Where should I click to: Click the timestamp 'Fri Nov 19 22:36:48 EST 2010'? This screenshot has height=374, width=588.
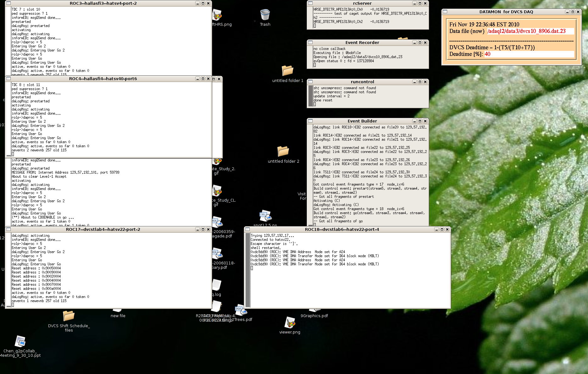tap(484, 24)
